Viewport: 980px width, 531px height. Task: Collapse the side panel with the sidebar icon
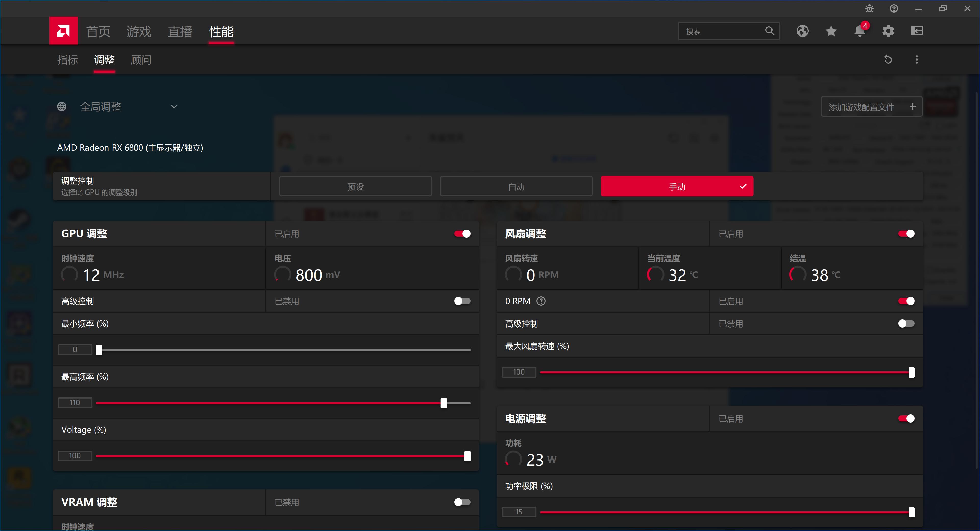pyautogui.click(x=917, y=31)
